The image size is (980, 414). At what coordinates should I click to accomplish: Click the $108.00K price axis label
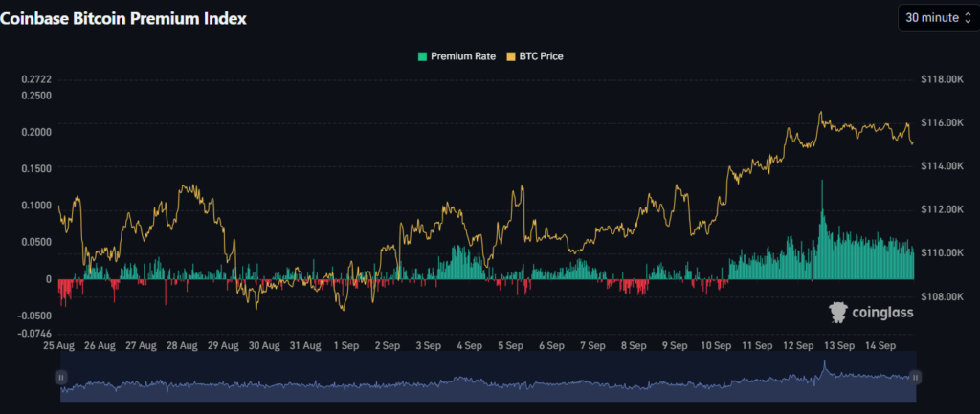(943, 296)
